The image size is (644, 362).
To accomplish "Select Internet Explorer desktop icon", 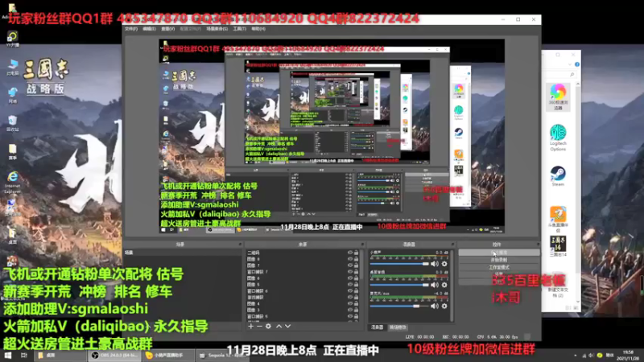I will pos(12,183).
